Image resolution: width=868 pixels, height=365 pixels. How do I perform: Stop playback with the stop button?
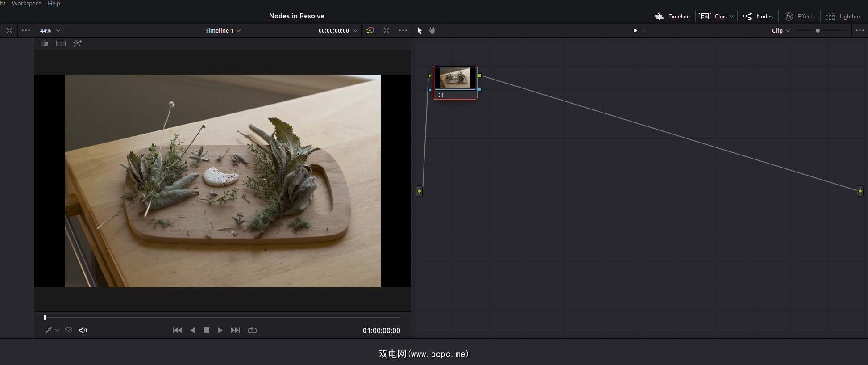[x=206, y=330]
